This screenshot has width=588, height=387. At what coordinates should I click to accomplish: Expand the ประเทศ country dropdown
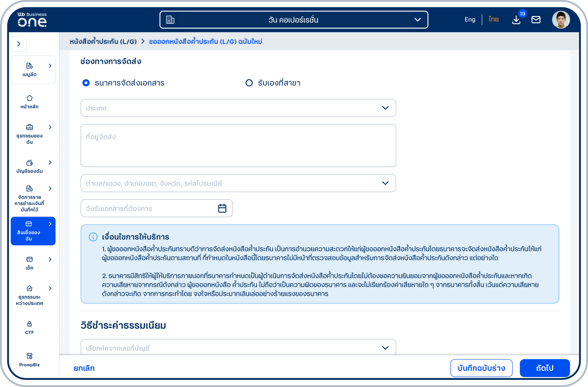coord(238,108)
